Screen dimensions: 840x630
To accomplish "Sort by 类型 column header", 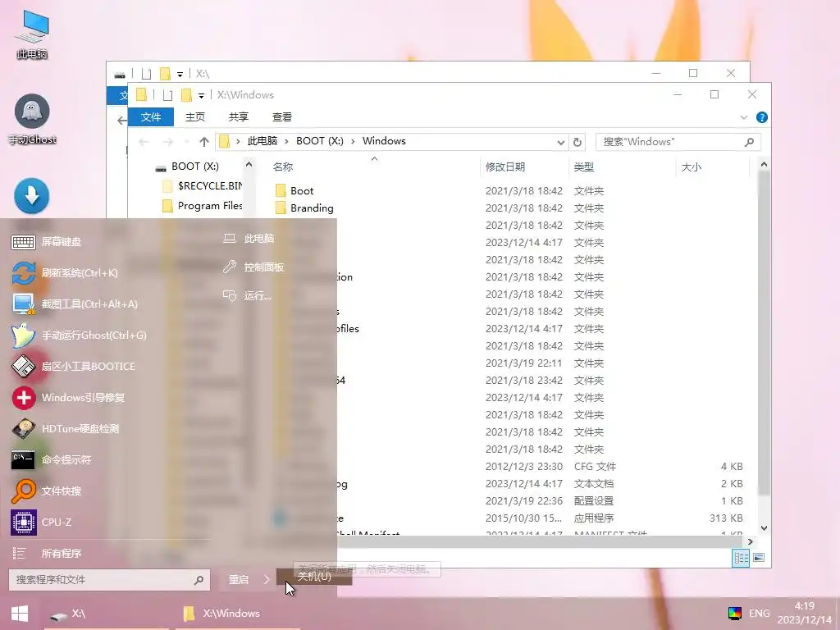I will [583, 167].
